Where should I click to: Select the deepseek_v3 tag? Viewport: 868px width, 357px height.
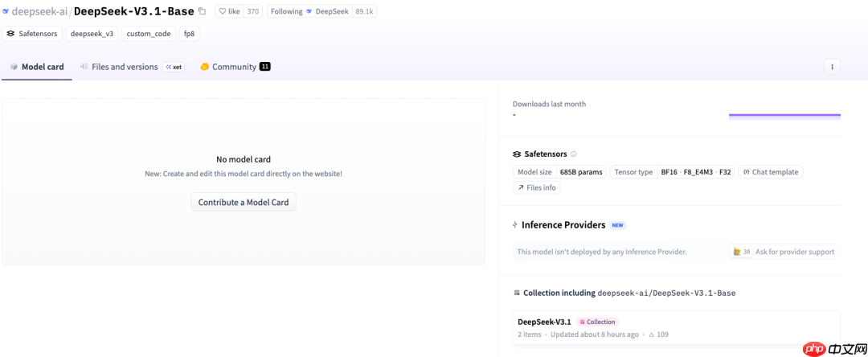click(92, 34)
